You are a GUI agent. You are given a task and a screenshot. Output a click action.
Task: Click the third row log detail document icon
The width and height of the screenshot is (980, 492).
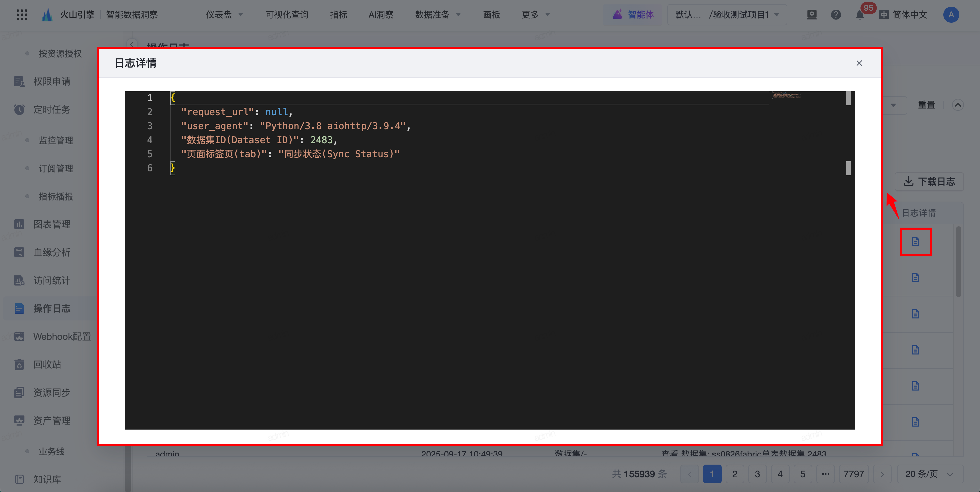pyautogui.click(x=915, y=314)
